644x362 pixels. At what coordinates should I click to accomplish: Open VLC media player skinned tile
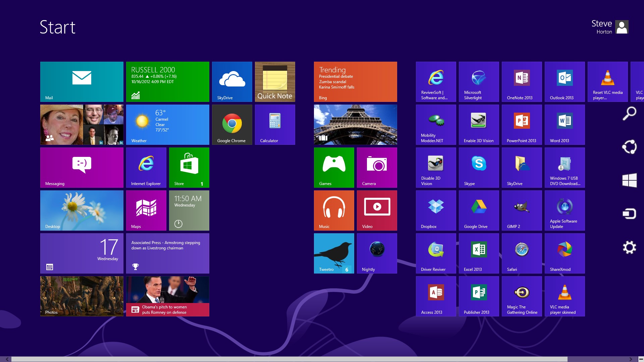pos(565,296)
